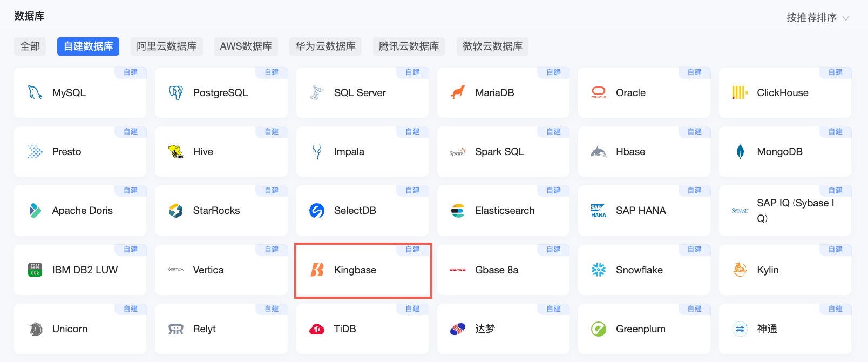Viewport: 868px width, 362px height.
Task: Choose the Snowflake label
Action: tap(639, 270)
